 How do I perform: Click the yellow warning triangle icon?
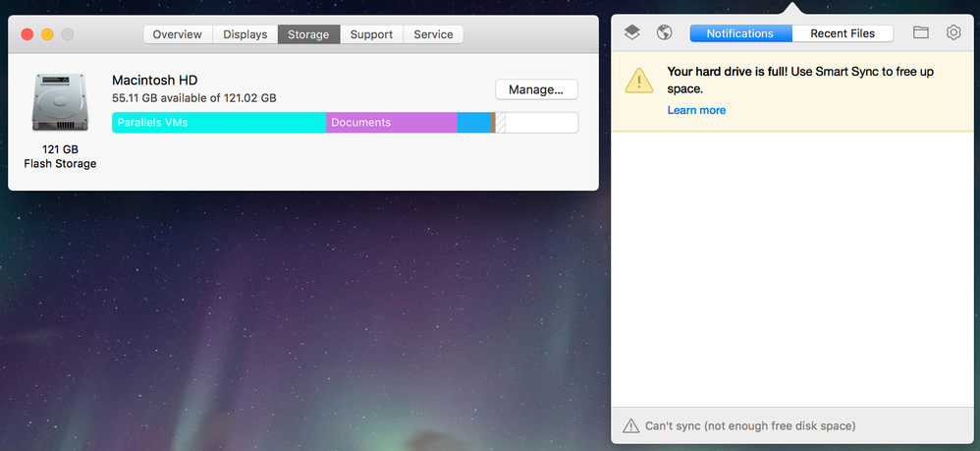point(638,82)
